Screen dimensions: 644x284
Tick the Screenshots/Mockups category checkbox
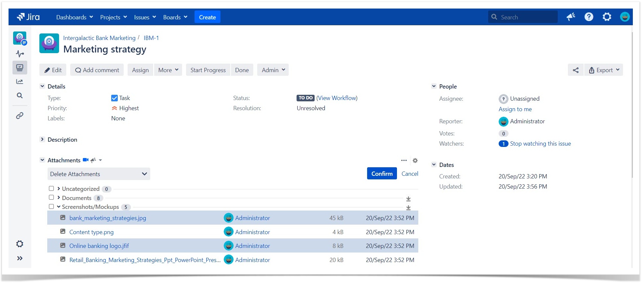tap(52, 207)
